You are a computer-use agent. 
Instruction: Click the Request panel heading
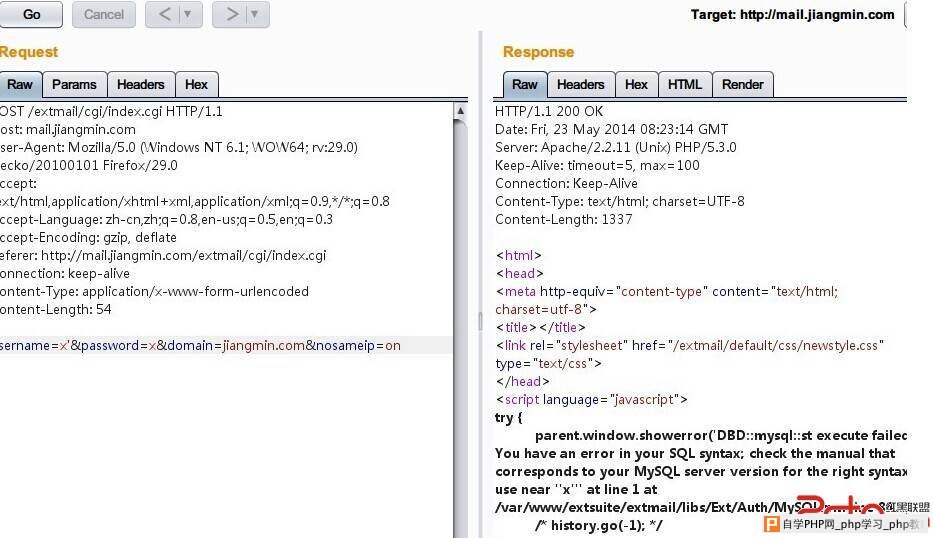pyautogui.click(x=29, y=52)
